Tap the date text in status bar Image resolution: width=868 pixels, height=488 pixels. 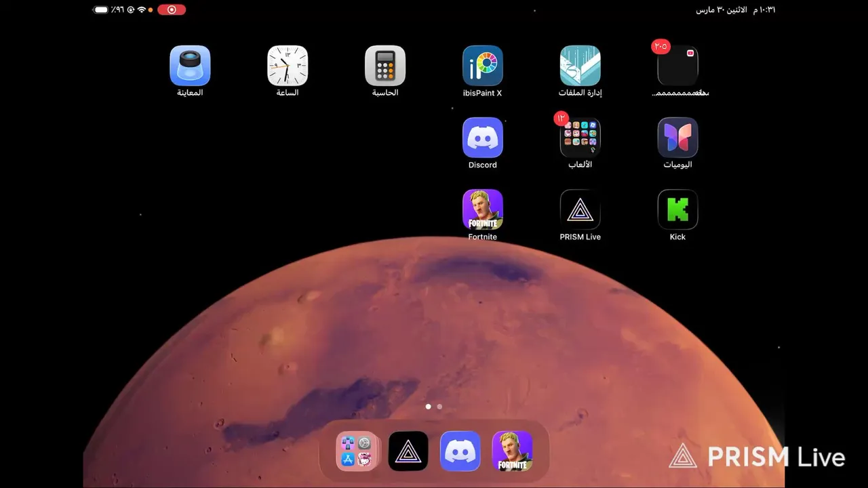coord(721,9)
